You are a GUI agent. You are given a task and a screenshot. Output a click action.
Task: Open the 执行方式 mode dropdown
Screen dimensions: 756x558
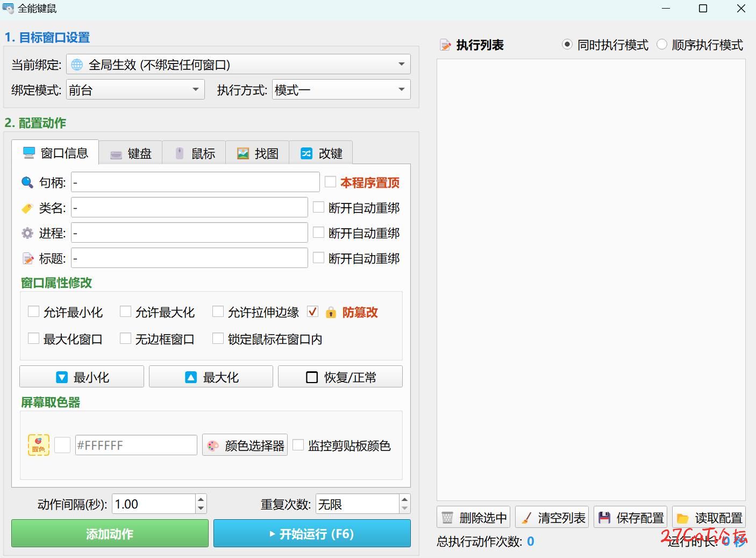[341, 90]
